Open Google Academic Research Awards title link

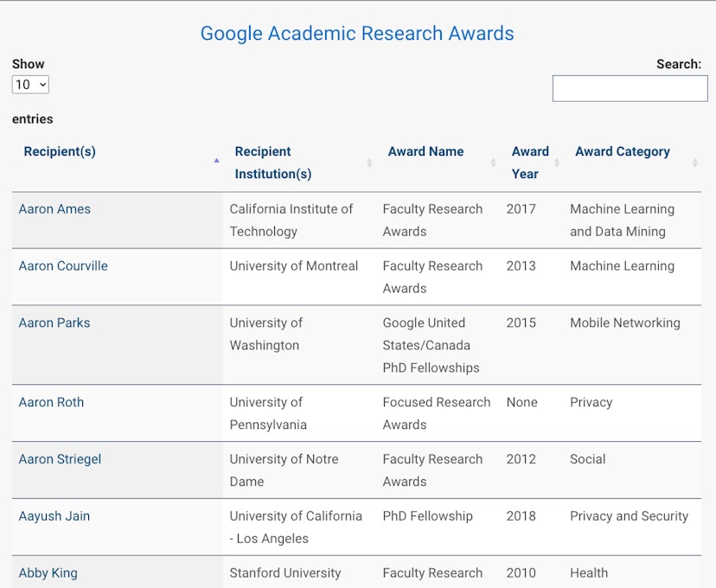(357, 34)
